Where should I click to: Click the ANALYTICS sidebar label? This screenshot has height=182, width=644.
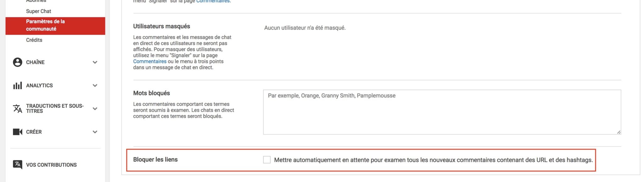click(40, 85)
